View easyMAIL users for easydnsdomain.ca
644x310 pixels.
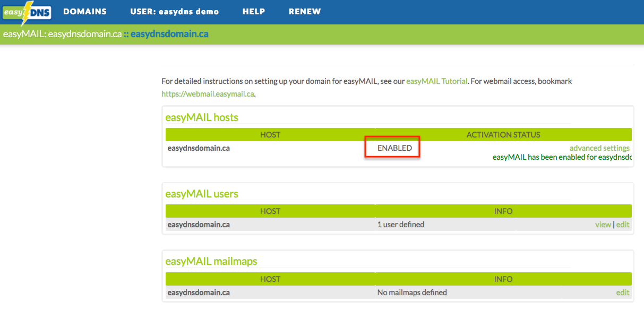tap(603, 225)
